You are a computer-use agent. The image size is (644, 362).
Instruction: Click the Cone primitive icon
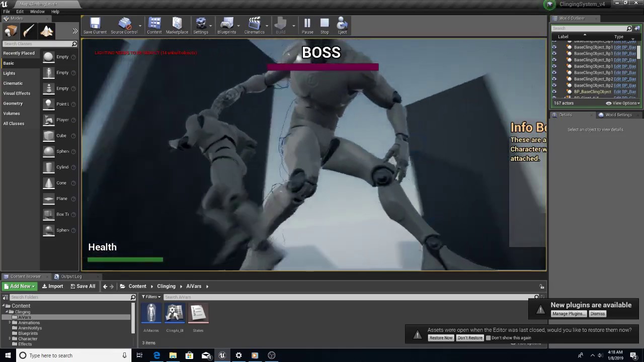pos(48,183)
